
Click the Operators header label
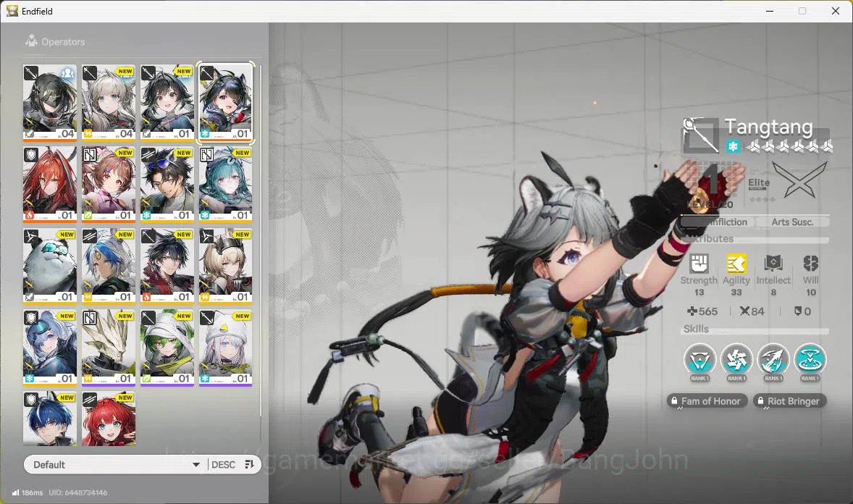[x=63, y=42]
